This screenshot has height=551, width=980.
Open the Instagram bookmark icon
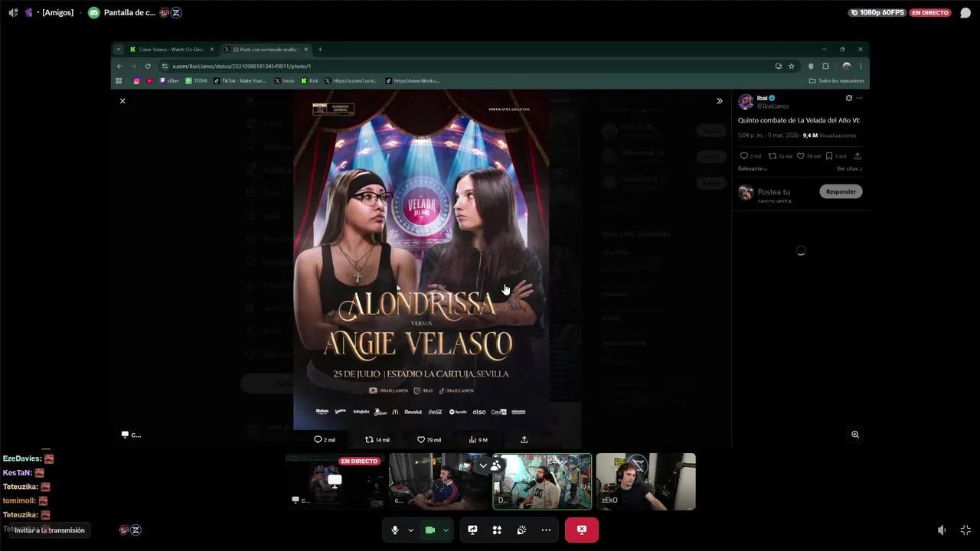tap(137, 80)
